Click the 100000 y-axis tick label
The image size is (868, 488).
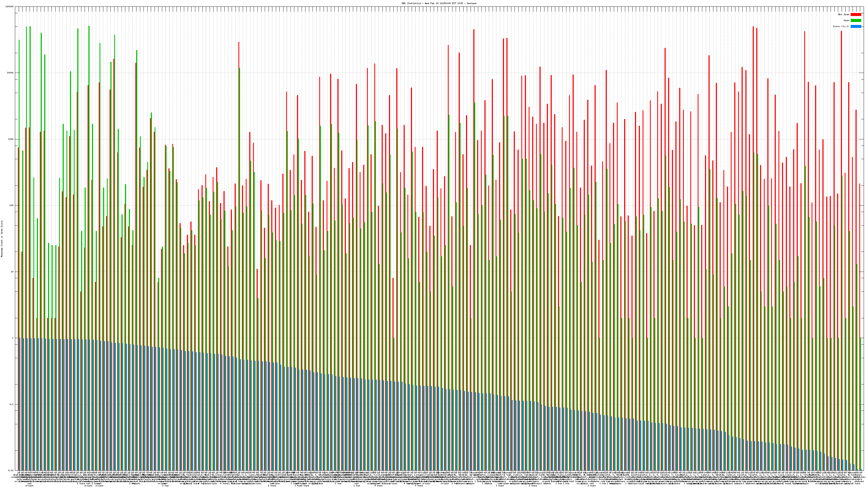pyautogui.click(x=10, y=7)
